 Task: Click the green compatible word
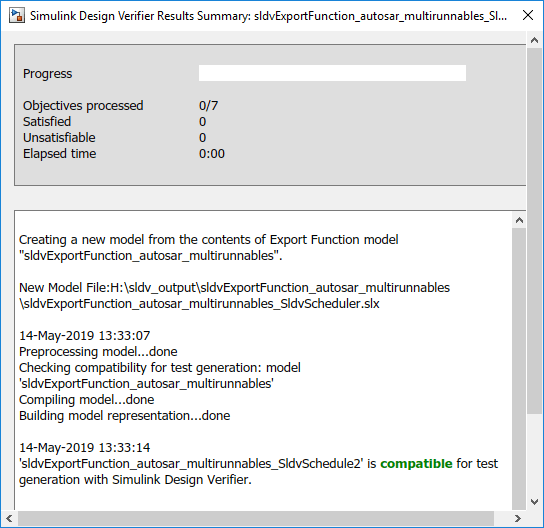point(416,463)
